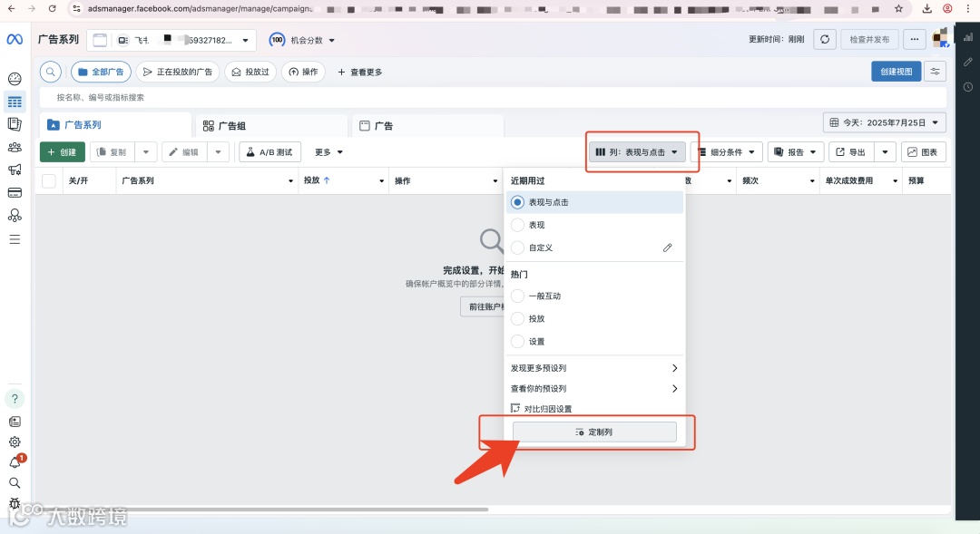
Task: Open campaigns table icon in sidebar
Action: click(15, 102)
